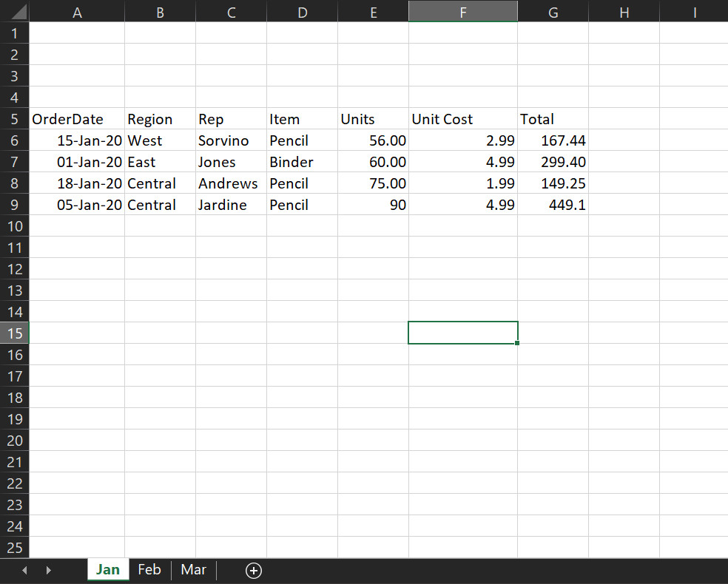Select the active Jan sheet tab
The height and width of the screenshot is (584, 728).
pyautogui.click(x=108, y=570)
